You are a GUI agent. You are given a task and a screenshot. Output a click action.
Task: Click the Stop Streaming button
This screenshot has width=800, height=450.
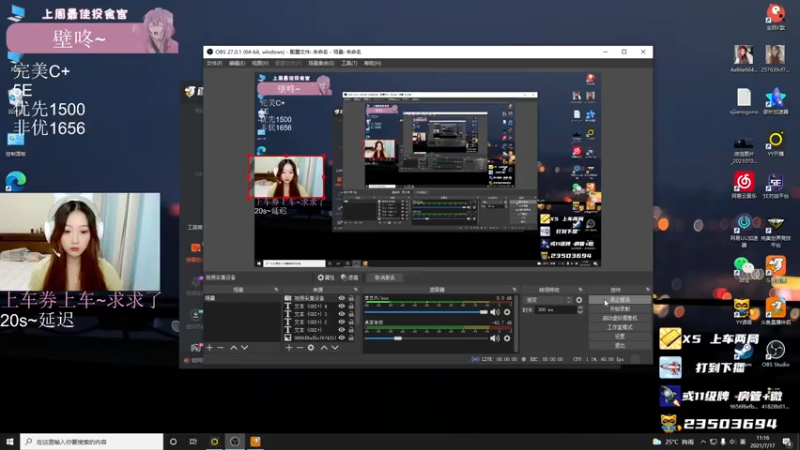(619, 300)
